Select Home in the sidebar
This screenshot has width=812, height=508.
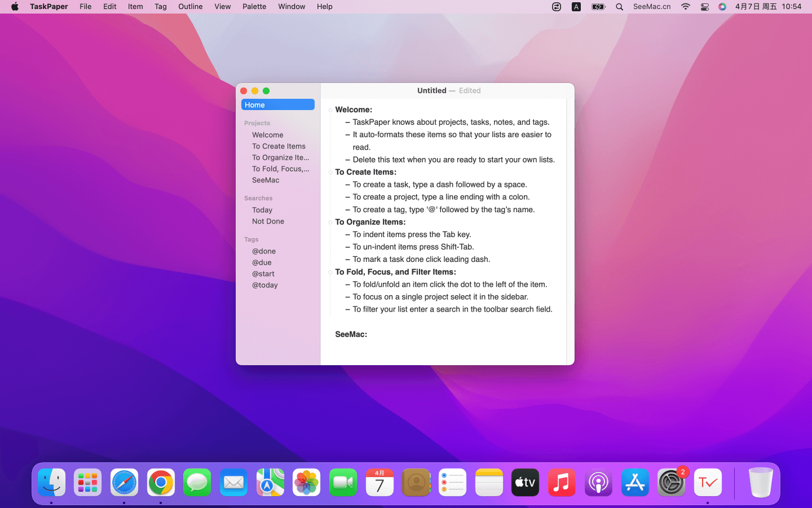click(x=277, y=105)
